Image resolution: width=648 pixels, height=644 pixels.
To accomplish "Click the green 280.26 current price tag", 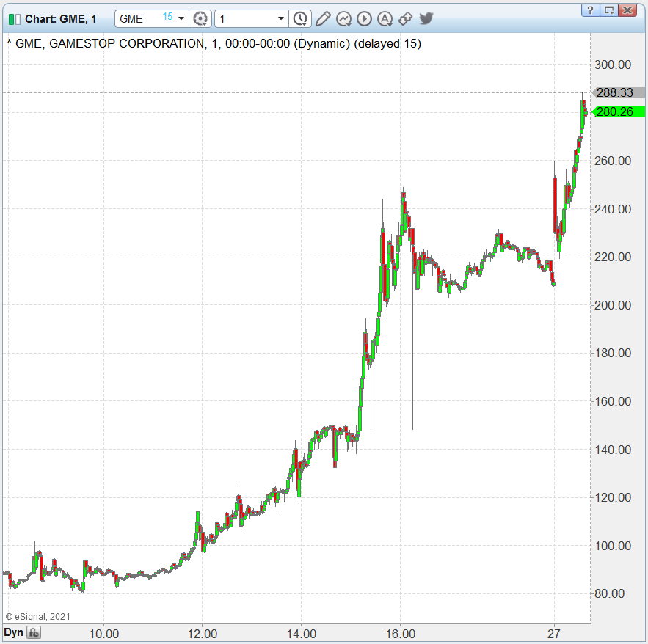I will click(618, 112).
